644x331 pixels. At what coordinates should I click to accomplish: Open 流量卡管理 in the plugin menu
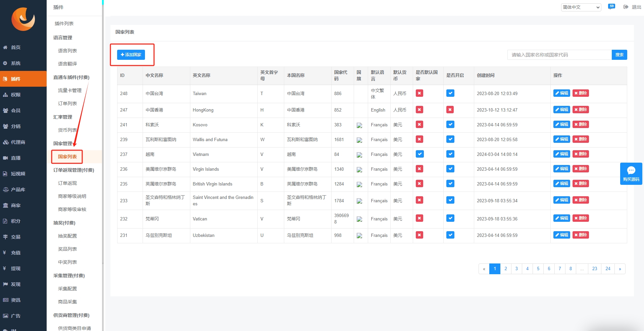pyautogui.click(x=70, y=90)
